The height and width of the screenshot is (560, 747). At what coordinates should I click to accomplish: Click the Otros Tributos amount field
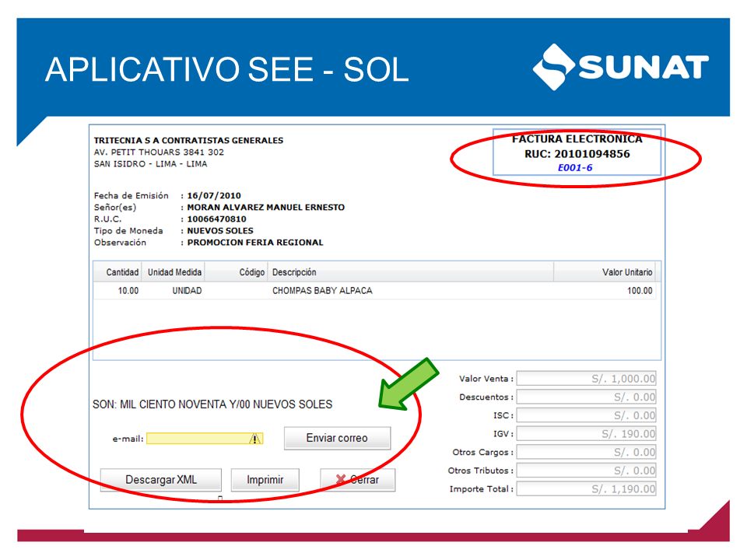(x=587, y=471)
